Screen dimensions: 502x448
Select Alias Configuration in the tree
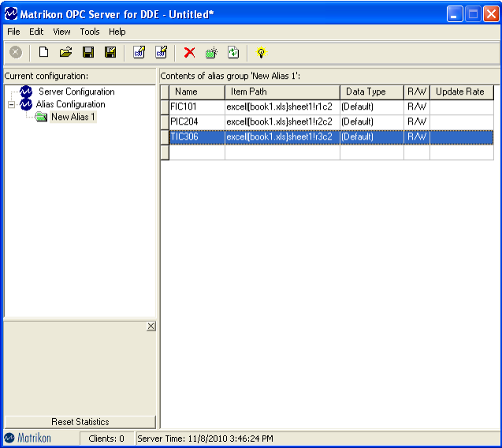pyautogui.click(x=70, y=104)
